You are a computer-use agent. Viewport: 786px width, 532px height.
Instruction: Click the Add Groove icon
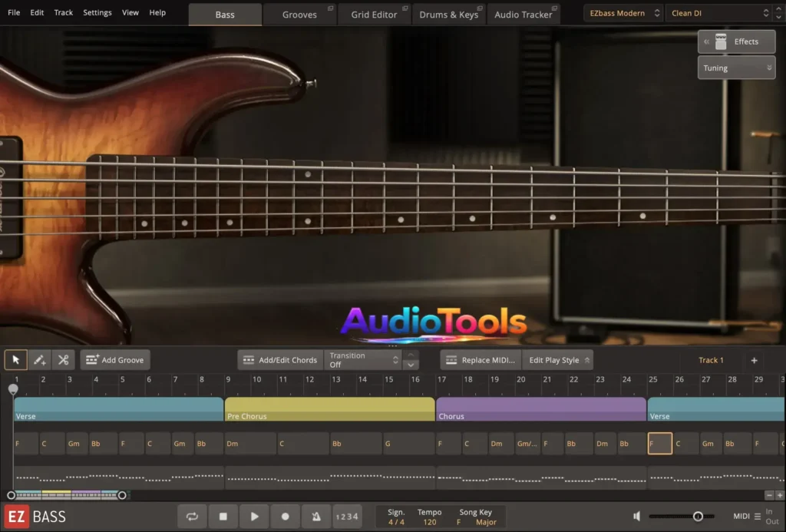(x=93, y=359)
